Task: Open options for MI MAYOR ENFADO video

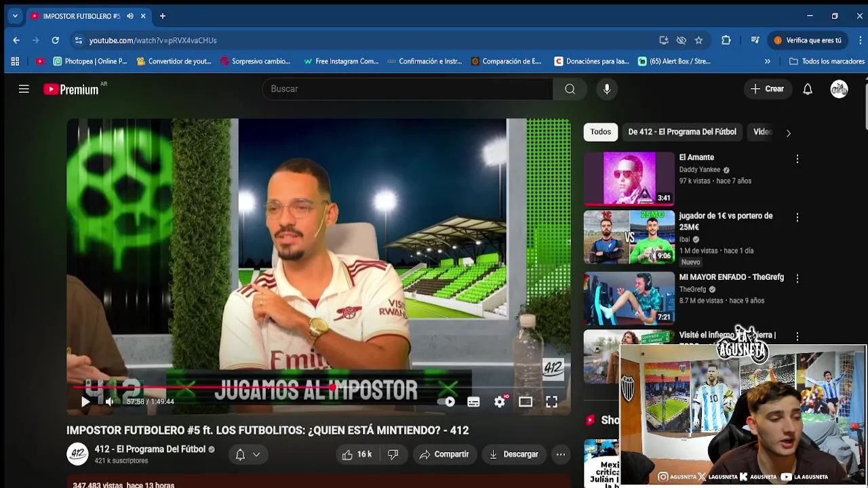Action: [797, 279]
